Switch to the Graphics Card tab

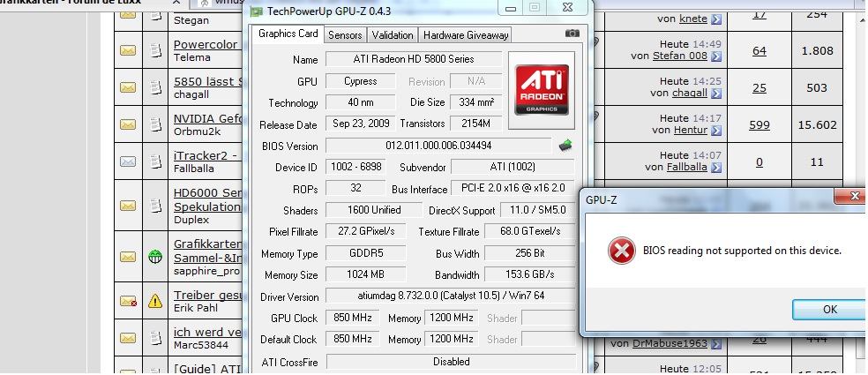click(288, 34)
